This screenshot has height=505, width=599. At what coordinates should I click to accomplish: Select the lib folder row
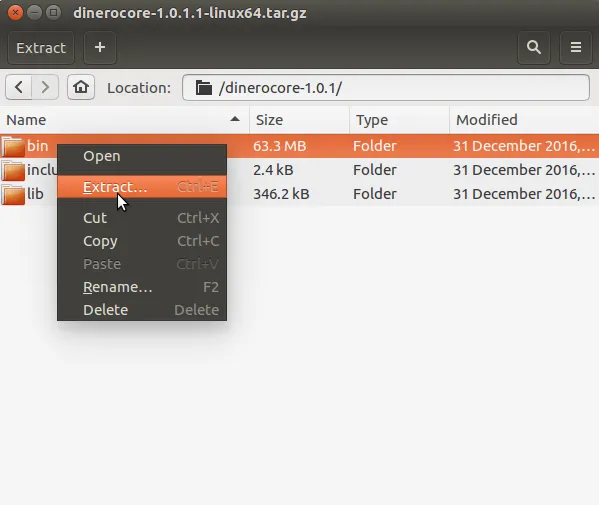tap(300, 194)
